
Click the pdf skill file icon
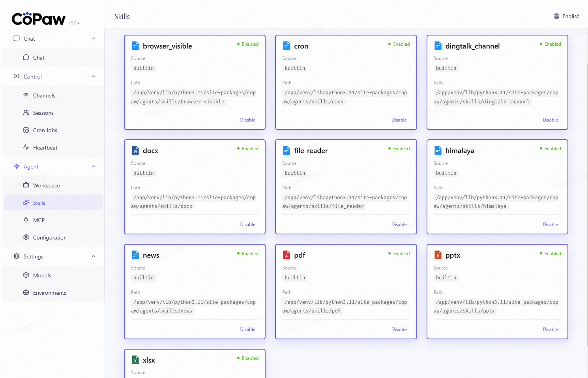(287, 255)
